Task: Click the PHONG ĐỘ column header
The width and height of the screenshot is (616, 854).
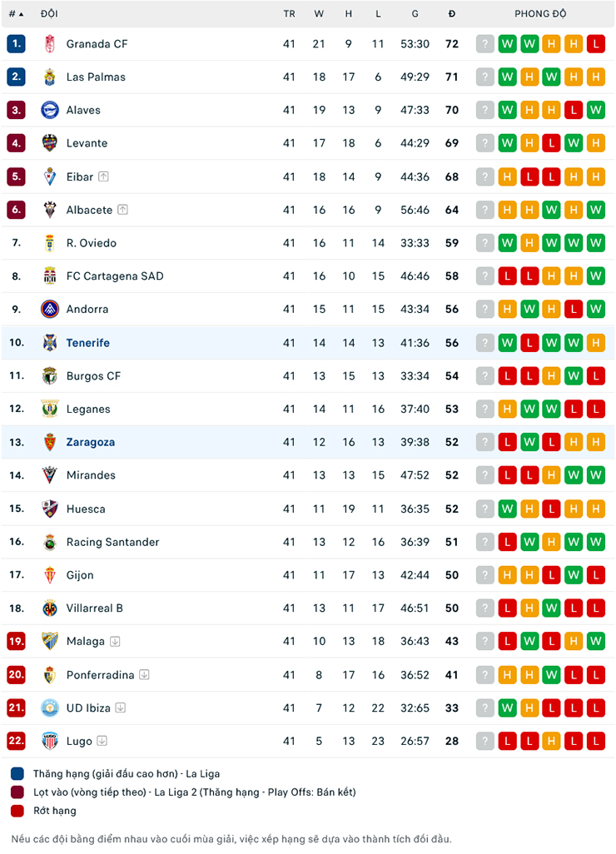Action: pos(540,13)
